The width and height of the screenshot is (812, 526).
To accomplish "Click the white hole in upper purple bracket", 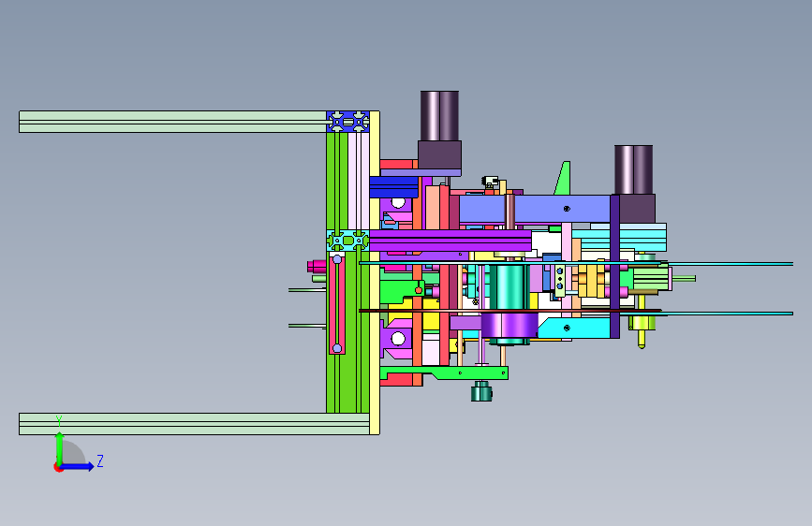I will pyautogui.click(x=398, y=202).
